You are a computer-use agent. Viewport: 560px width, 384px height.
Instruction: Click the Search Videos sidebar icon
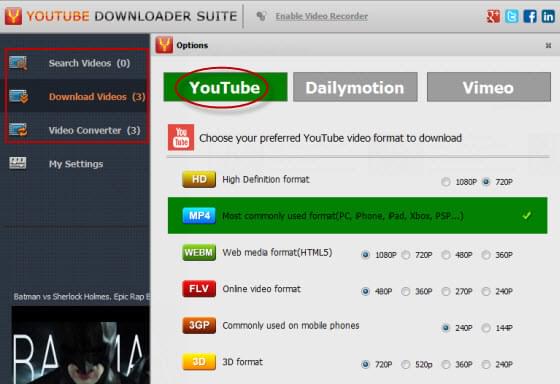pyautogui.click(x=18, y=63)
